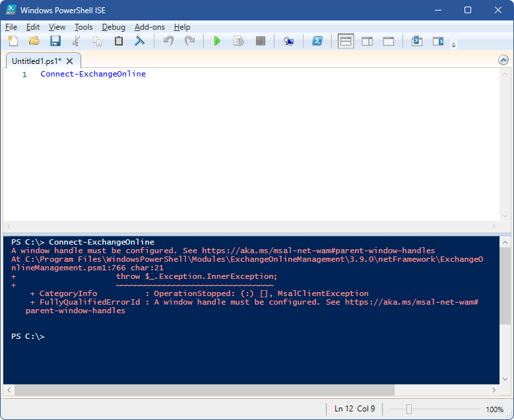The width and height of the screenshot is (514, 420).
Task: Show script pane maximized layout icon
Action: 389,42
